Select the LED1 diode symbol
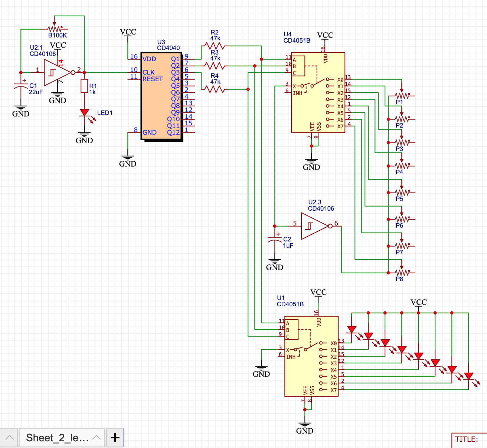 (85, 113)
